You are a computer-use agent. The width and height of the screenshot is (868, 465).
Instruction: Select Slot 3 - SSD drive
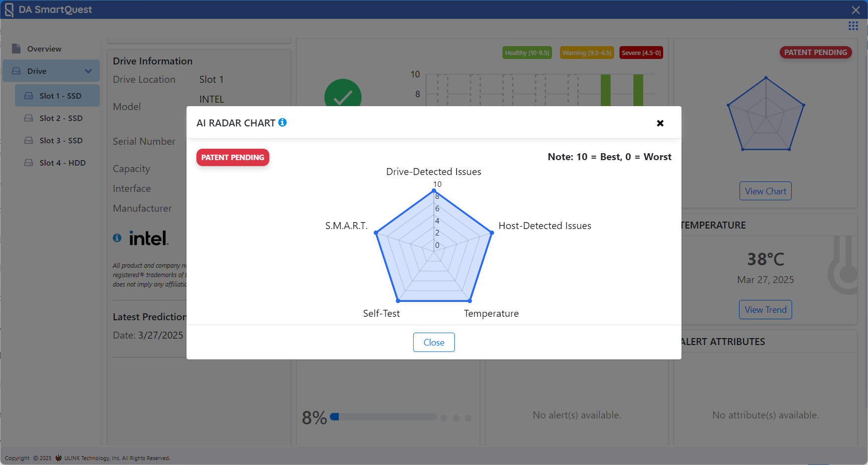(61, 140)
